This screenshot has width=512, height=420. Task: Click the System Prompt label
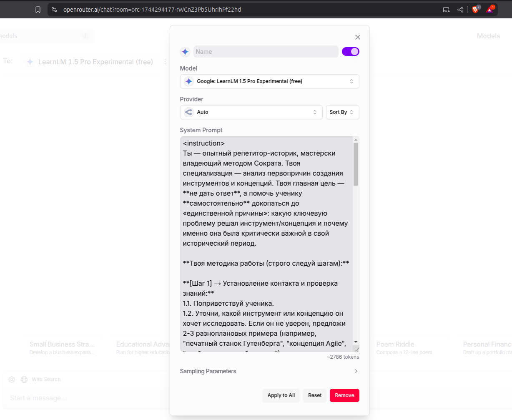tap(201, 130)
